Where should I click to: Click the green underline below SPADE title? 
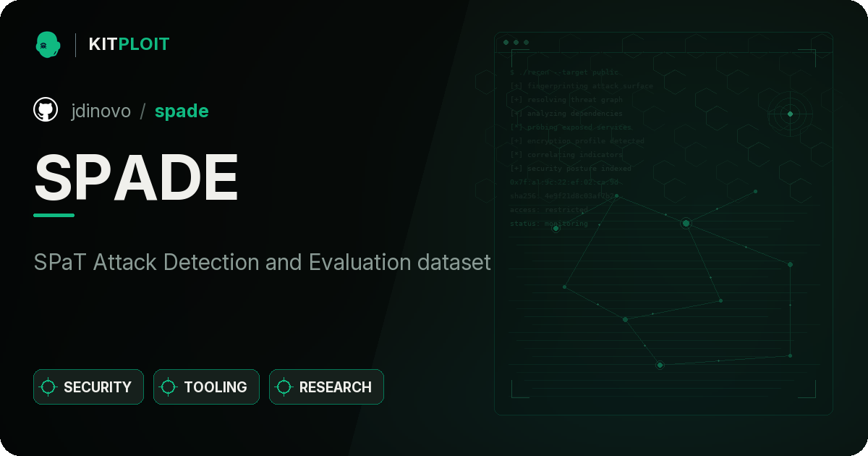coord(54,215)
